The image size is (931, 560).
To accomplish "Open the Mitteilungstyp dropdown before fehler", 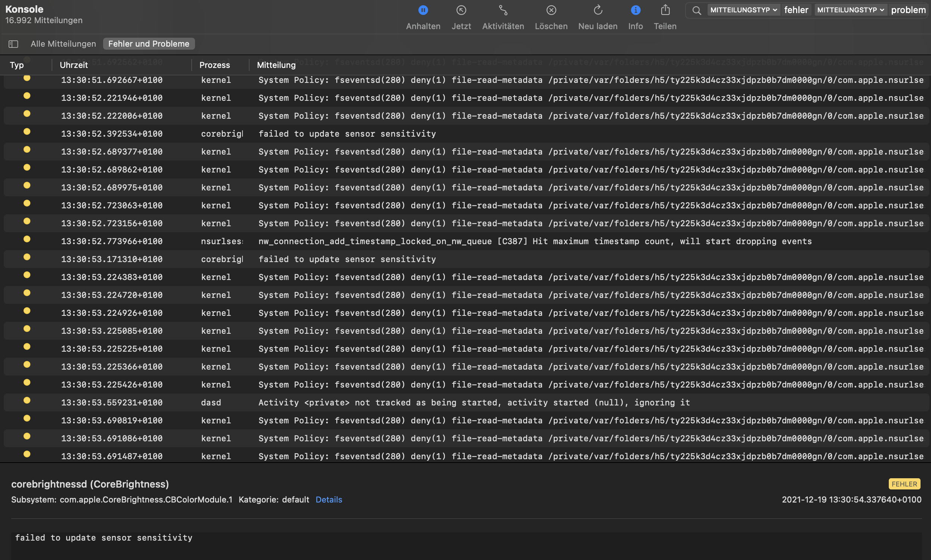I will tap(743, 10).
